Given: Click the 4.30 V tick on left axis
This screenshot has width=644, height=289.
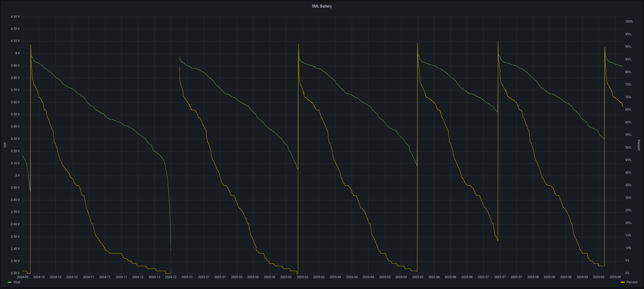Looking at the screenshot, I should [x=15, y=16].
